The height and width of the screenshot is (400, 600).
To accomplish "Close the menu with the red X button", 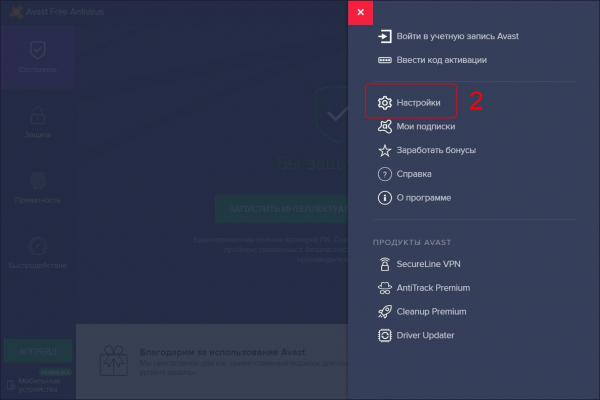I will tap(360, 12).
